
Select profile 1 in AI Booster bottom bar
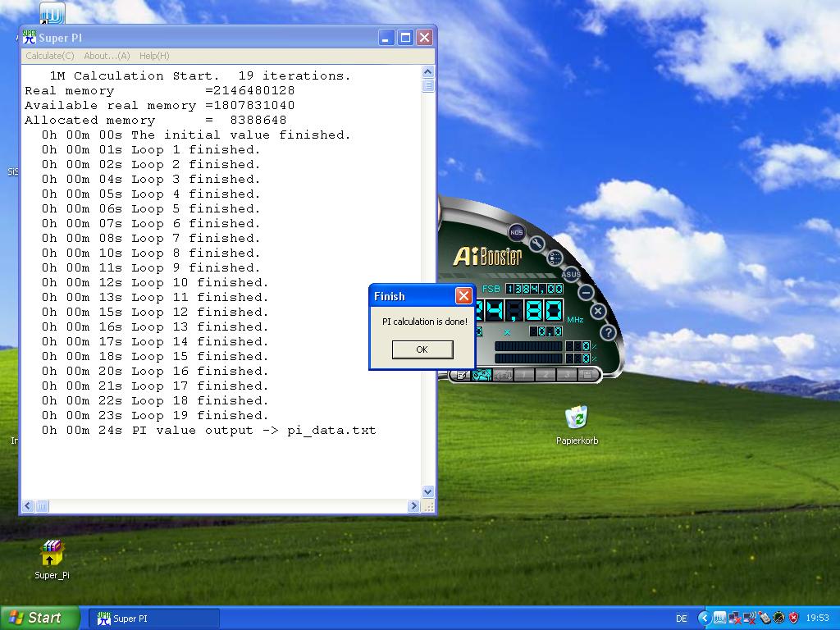pyautogui.click(x=524, y=375)
